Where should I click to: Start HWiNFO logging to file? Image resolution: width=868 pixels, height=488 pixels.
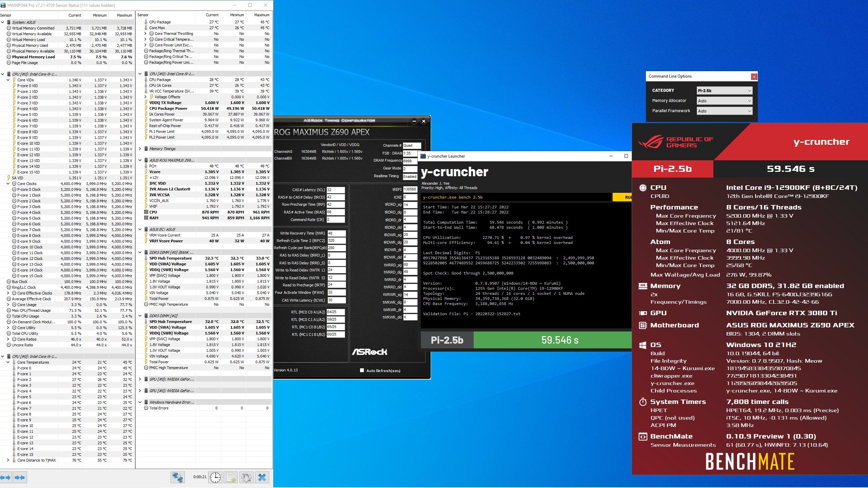coord(231,477)
